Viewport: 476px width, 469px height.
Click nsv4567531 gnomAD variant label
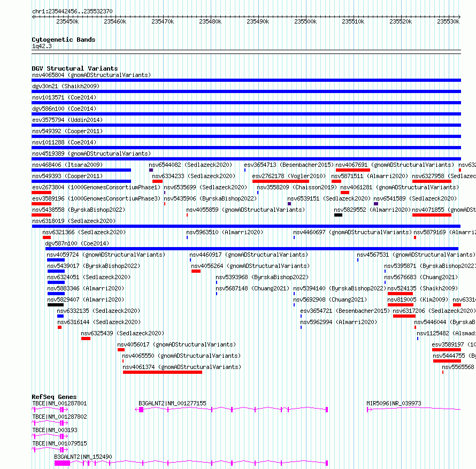(416, 255)
